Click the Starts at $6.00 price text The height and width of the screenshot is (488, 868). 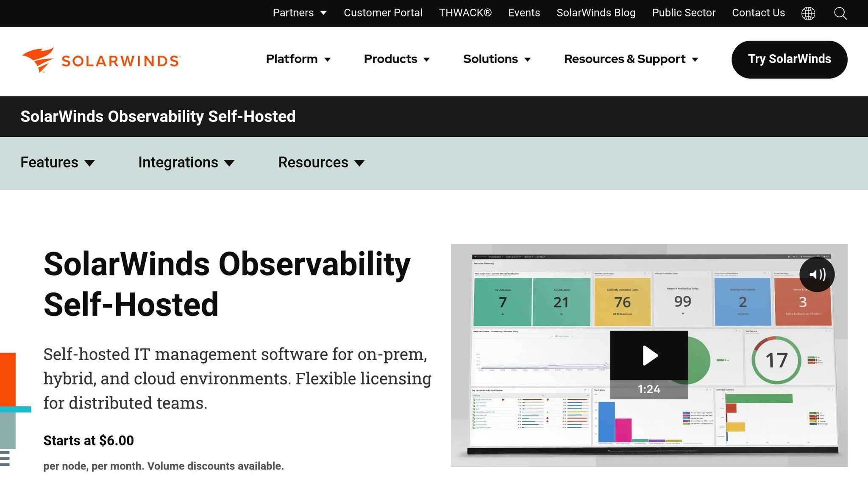89,441
